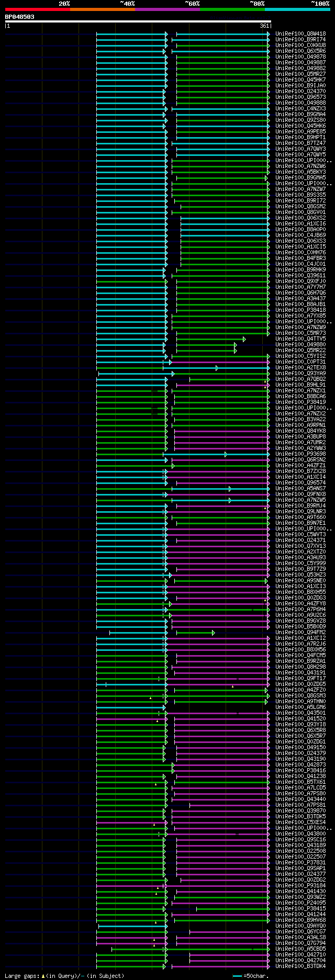
Task: Select the UniRef100_A3A437 label
Action: point(300,299)
